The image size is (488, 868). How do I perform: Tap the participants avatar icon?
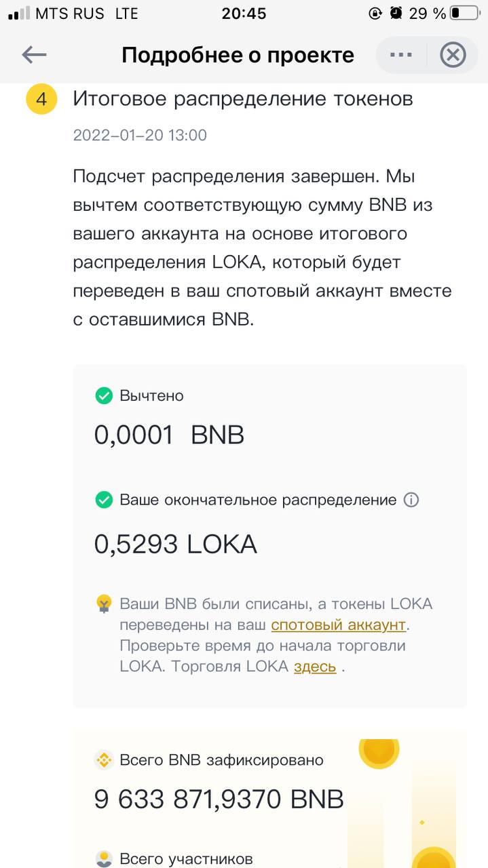pos(104,859)
